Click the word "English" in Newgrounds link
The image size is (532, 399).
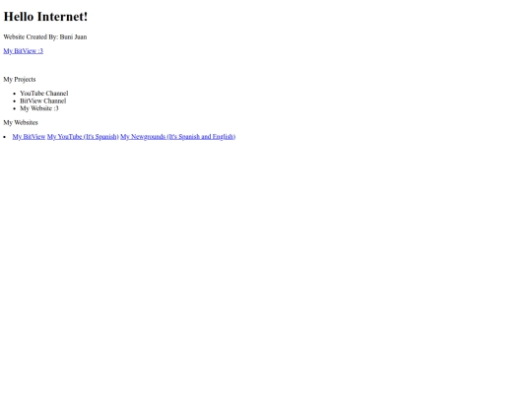223,136
